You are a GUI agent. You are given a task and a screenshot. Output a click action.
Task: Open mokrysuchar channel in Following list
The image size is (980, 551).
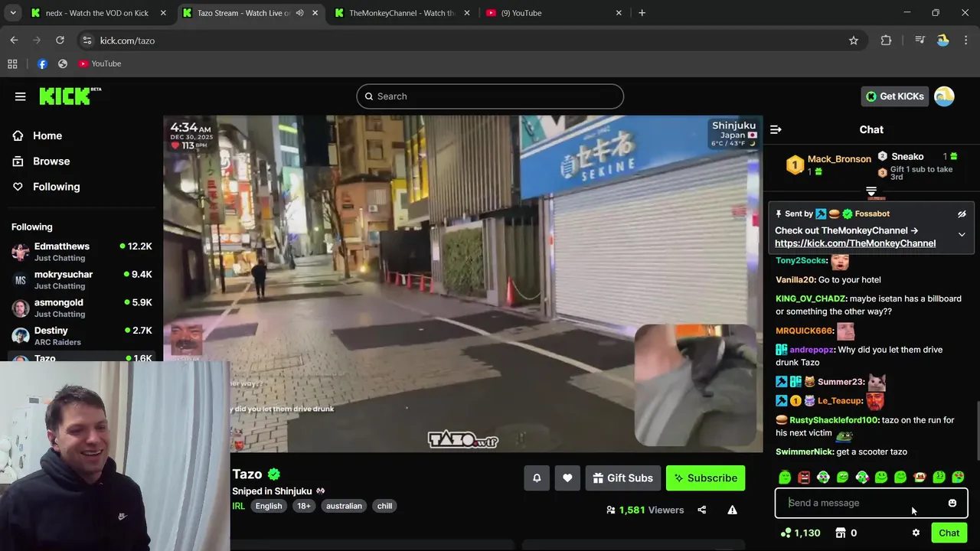coord(81,280)
